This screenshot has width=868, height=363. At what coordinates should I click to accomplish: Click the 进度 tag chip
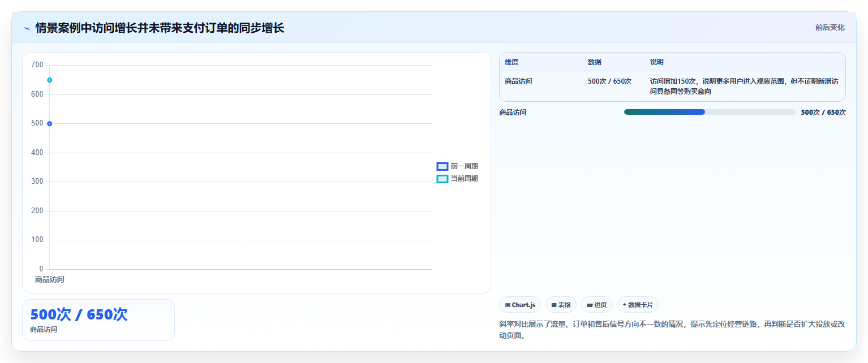pos(597,305)
